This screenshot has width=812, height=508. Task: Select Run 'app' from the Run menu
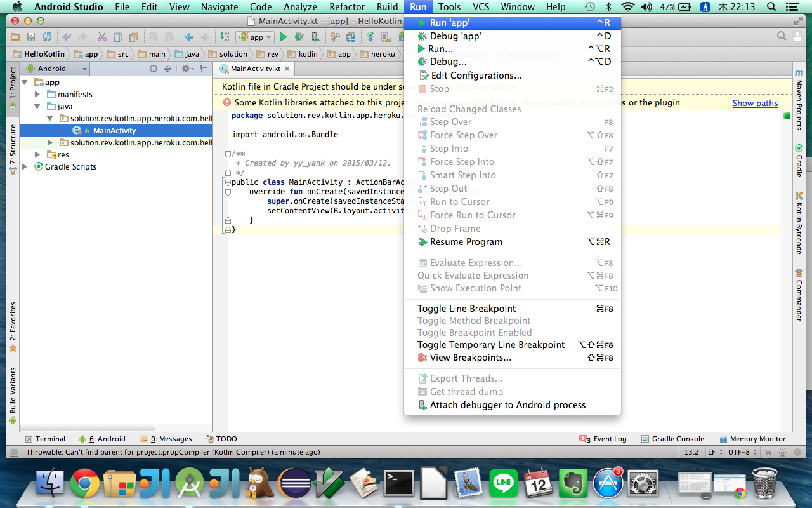[x=513, y=23]
